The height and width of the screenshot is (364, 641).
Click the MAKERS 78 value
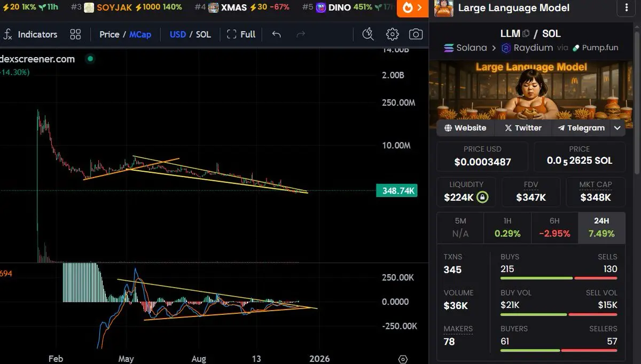coord(449,342)
